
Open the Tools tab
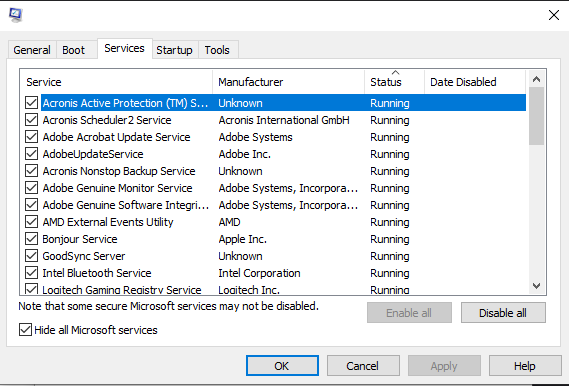click(x=217, y=50)
